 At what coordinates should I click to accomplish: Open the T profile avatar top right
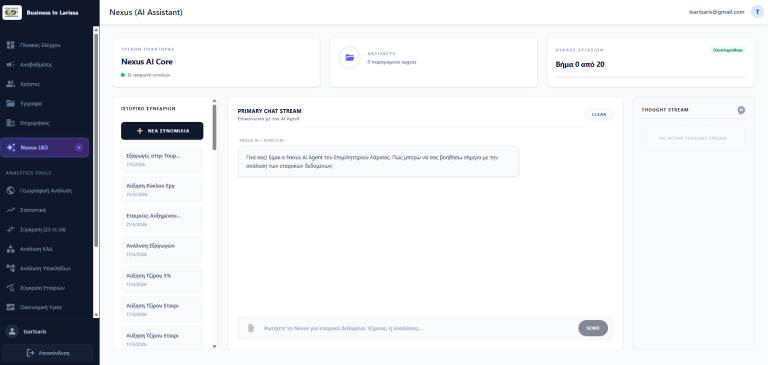pyautogui.click(x=757, y=12)
